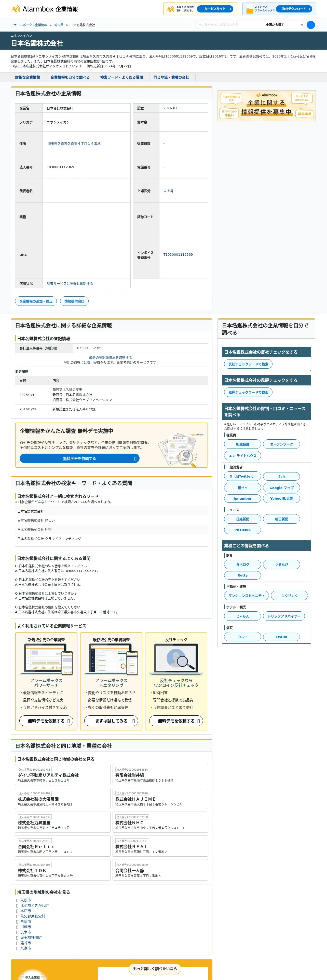Image resolution: width=327 pixels, height=980 pixels.
Task: Open the 爆サイ search button
Action: click(242, 488)
